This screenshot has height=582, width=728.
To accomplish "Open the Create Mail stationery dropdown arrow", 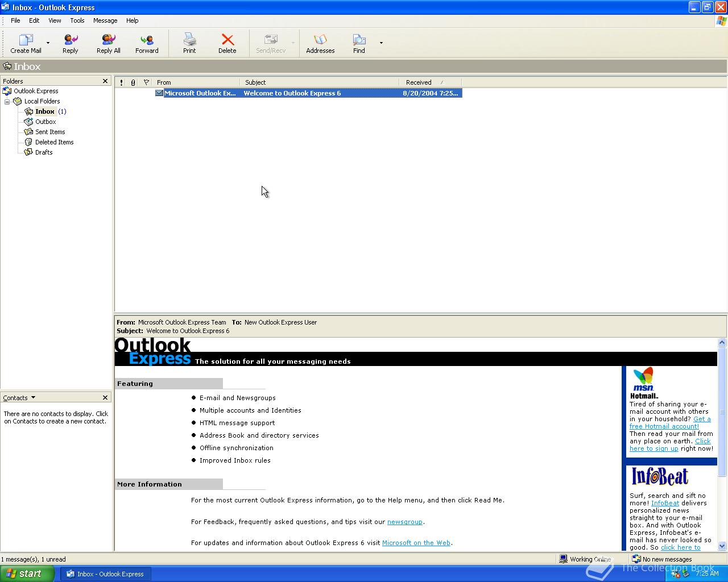I will 48,43.
